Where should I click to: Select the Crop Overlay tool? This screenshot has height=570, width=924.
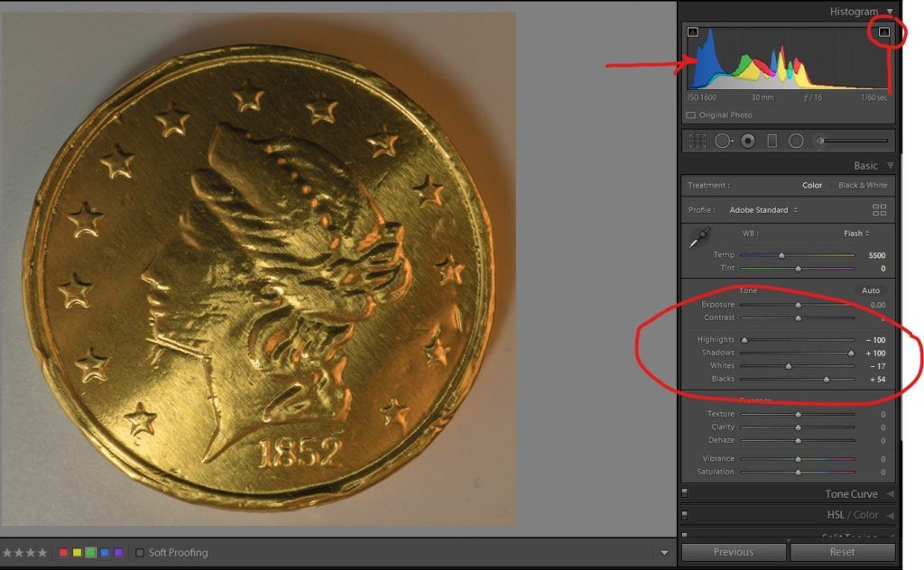tap(697, 141)
